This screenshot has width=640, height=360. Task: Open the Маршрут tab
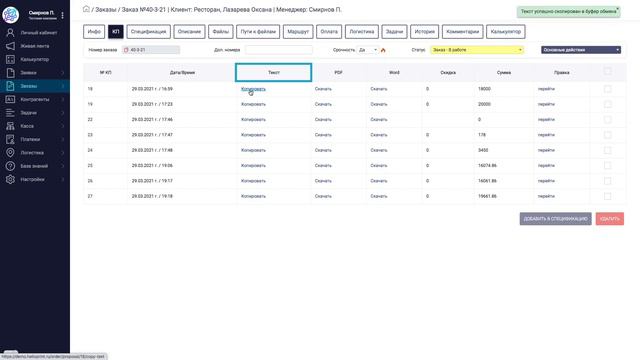298,31
